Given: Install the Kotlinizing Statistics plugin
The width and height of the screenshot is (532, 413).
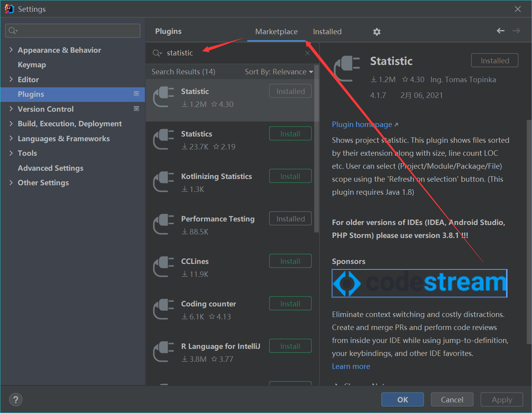Looking at the screenshot, I should tap(290, 176).
